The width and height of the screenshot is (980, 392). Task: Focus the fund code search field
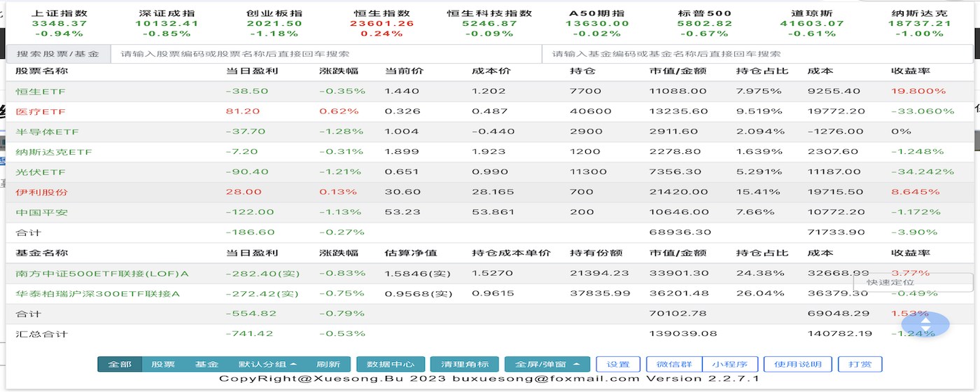(757, 54)
